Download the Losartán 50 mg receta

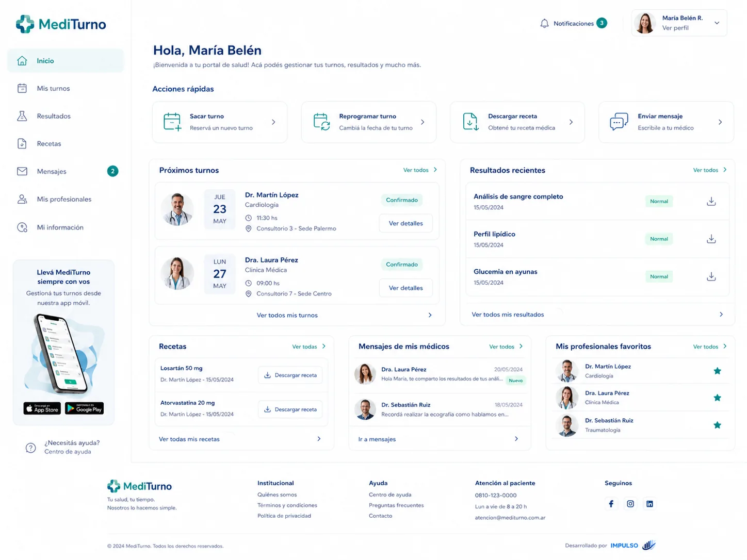pyautogui.click(x=290, y=375)
